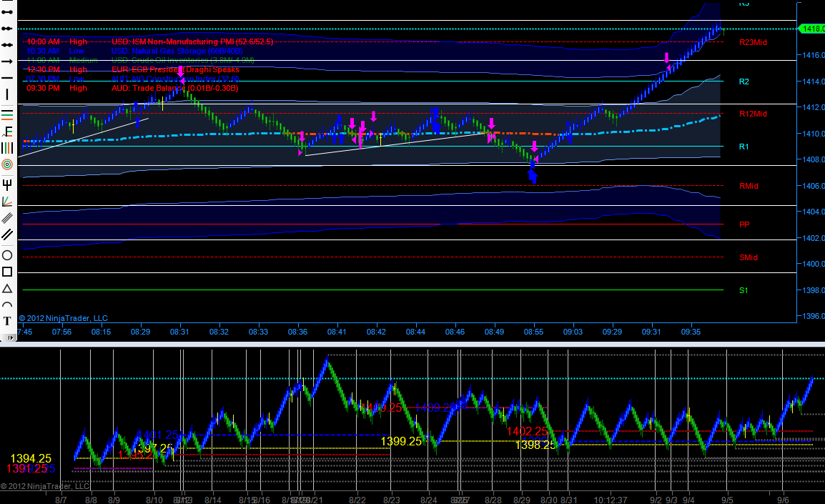
Task: Click the SMid pivot label
Action: pos(749,257)
